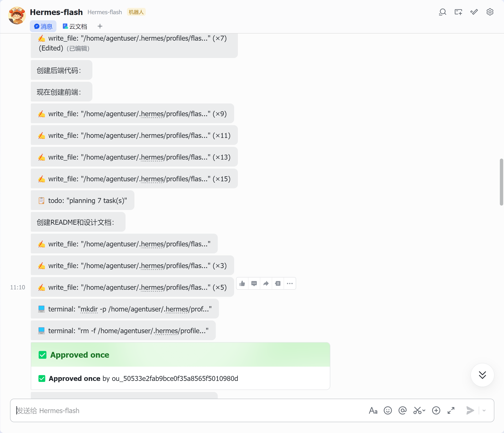Click the write_file message with ×9
The height and width of the screenshot is (433, 504).
pyautogui.click(x=132, y=114)
